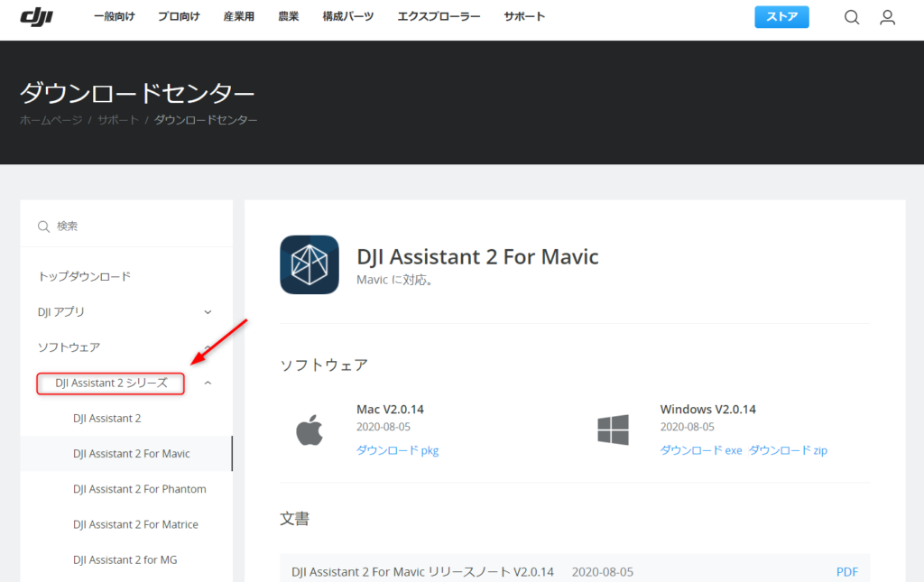
Task: Click the user account profile icon
Action: 887,17
